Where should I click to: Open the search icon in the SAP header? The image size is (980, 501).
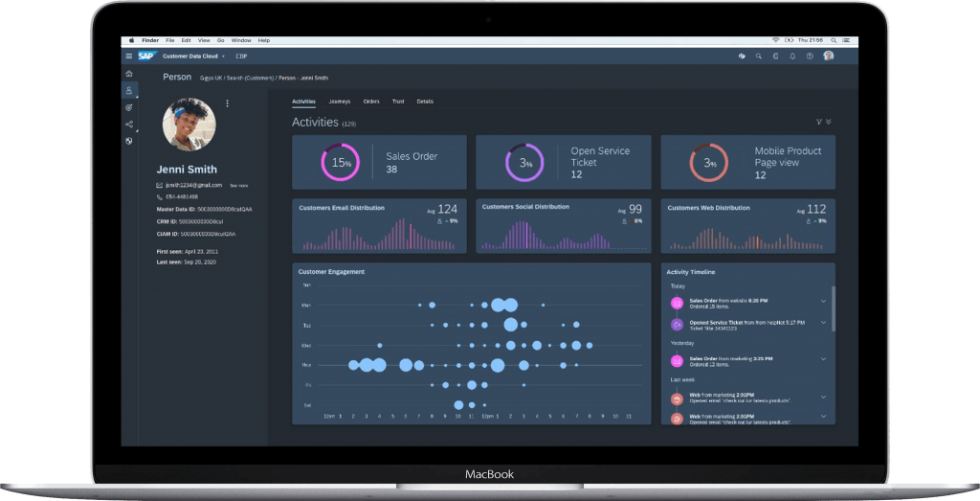758,57
